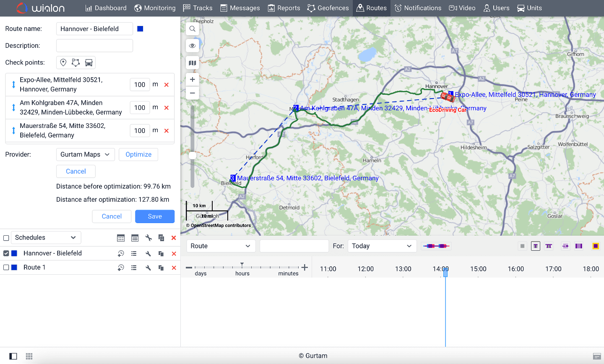Click the wrench icon for Hannover - Bielefeld route
Viewport: 604px width, 364px height.
pos(148,253)
